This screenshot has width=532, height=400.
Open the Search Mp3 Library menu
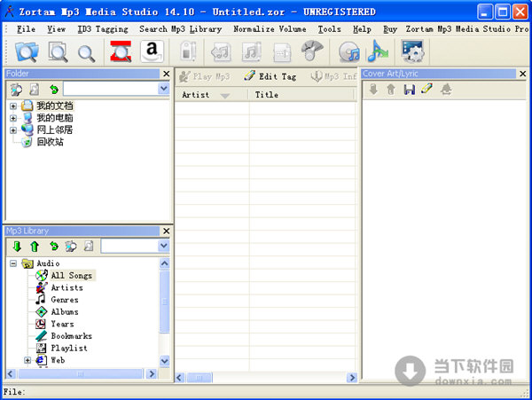point(181,29)
